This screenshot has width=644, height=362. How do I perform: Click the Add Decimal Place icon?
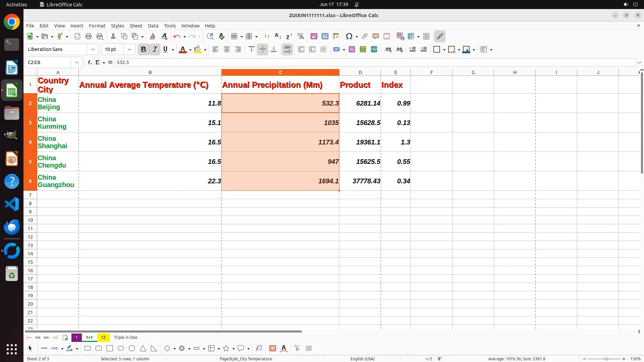388,49
